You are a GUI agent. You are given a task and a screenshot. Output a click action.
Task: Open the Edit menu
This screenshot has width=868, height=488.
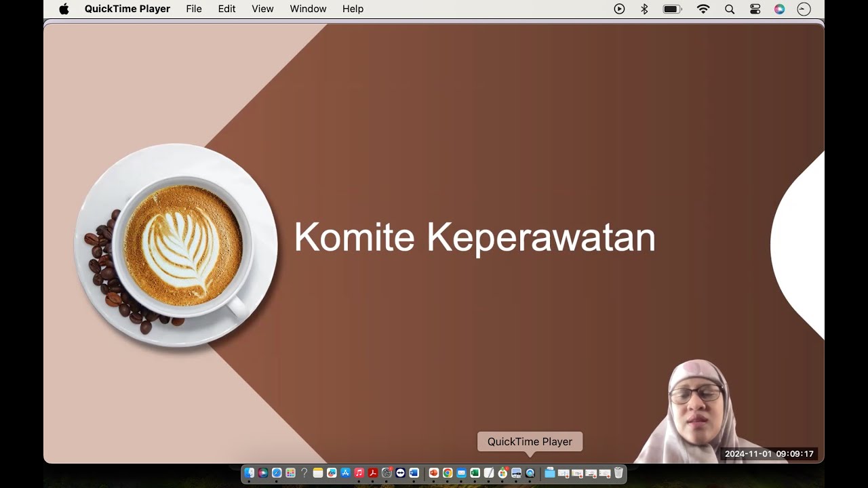pyautogui.click(x=226, y=9)
